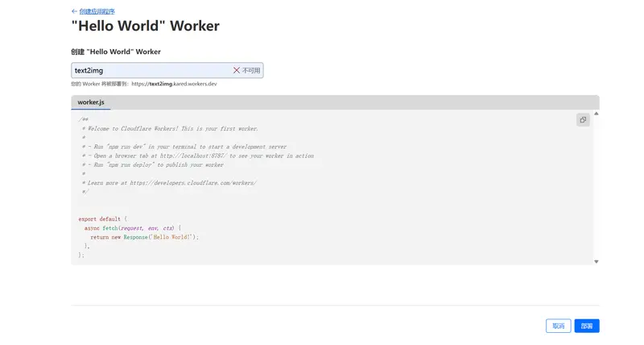The height and width of the screenshot is (345, 644).
Task: Click the red X unavailable icon
Action: pyautogui.click(x=237, y=70)
